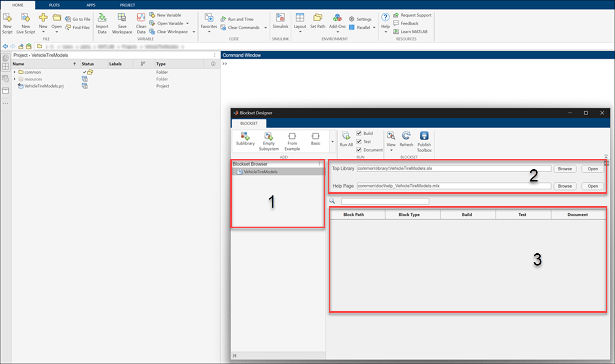Click the Add-Ons icon in the Environment section
This screenshot has height=364, width=615.
click(337, 19)
